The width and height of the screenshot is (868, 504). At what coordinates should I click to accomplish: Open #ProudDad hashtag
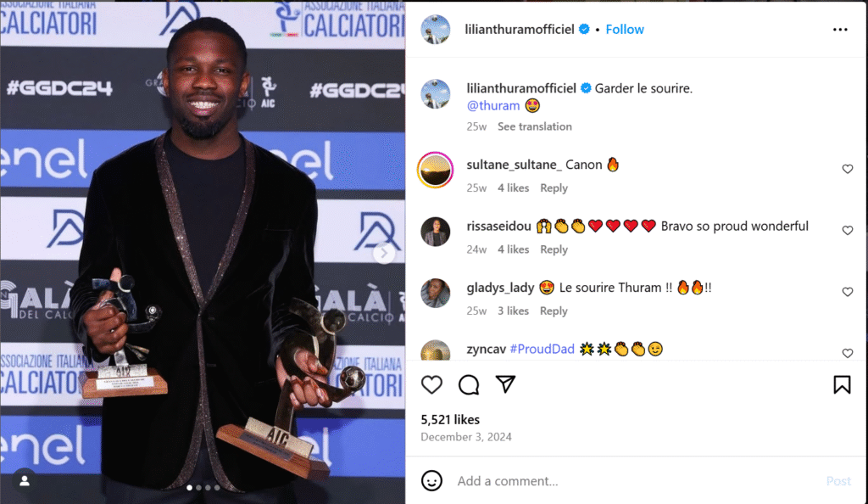542,349
